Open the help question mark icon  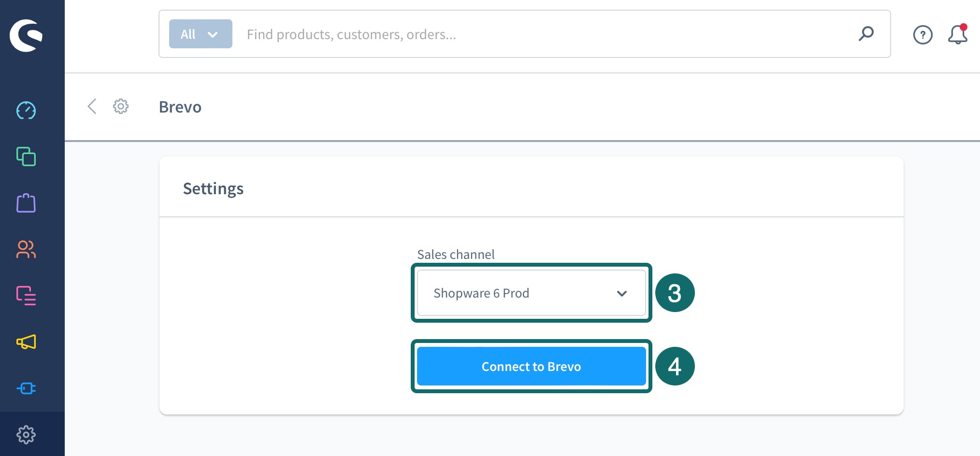923,35
